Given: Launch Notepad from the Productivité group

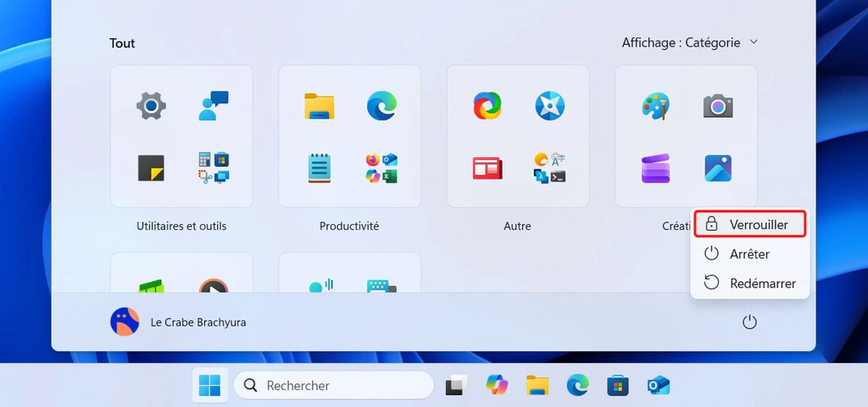Looking at the screenshot, I should click(320, 168).
